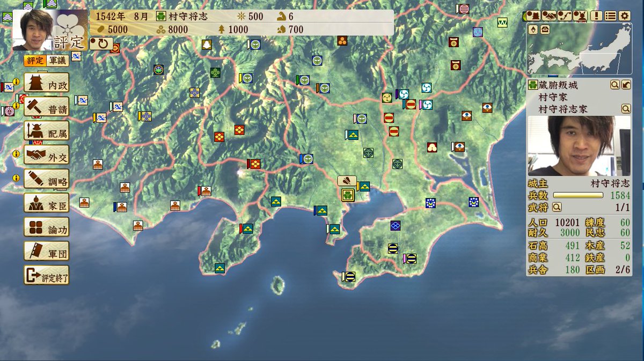Open the 論功 merit rewards menu

[x=47, y=227]
